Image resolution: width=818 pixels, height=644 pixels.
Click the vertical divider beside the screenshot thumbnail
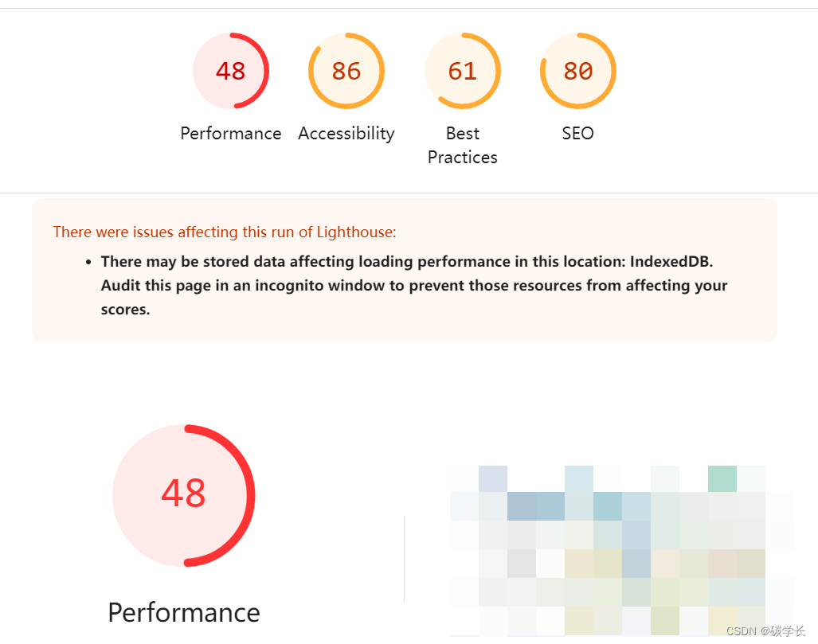point(405,559)
